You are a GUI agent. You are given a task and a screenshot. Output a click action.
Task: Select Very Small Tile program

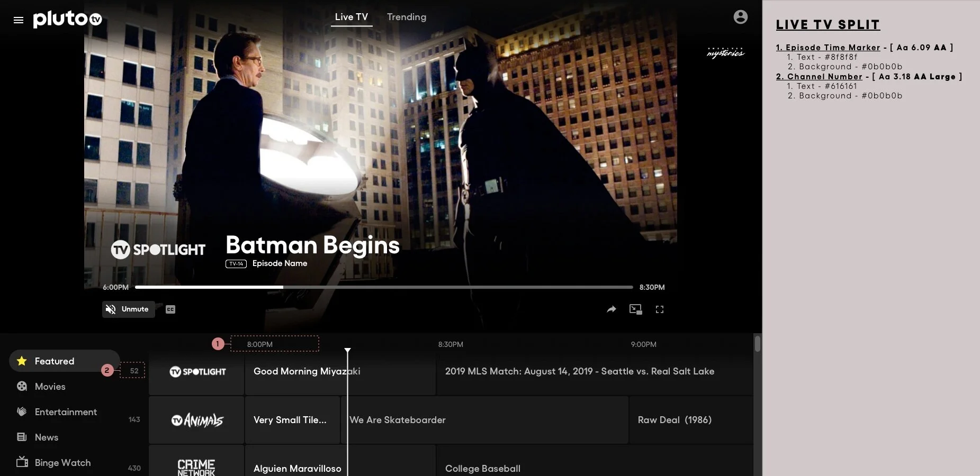[292, 420]
